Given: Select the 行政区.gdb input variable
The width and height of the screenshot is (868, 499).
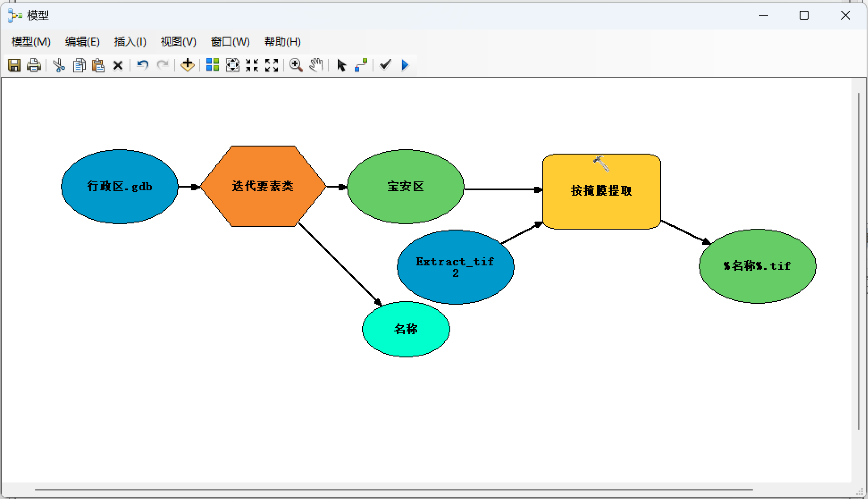Looking at the screenshot, I should 119,186.
